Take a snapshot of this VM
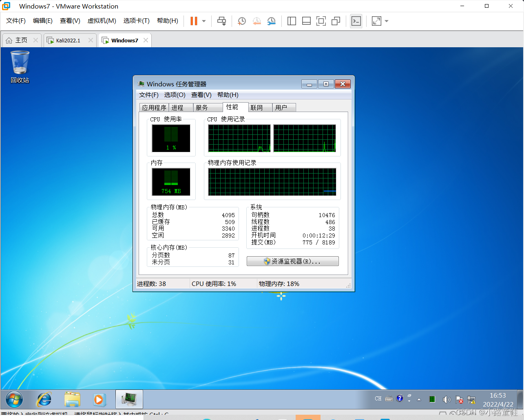This screenshot has width=524, height=420. [x=242, y=21]
